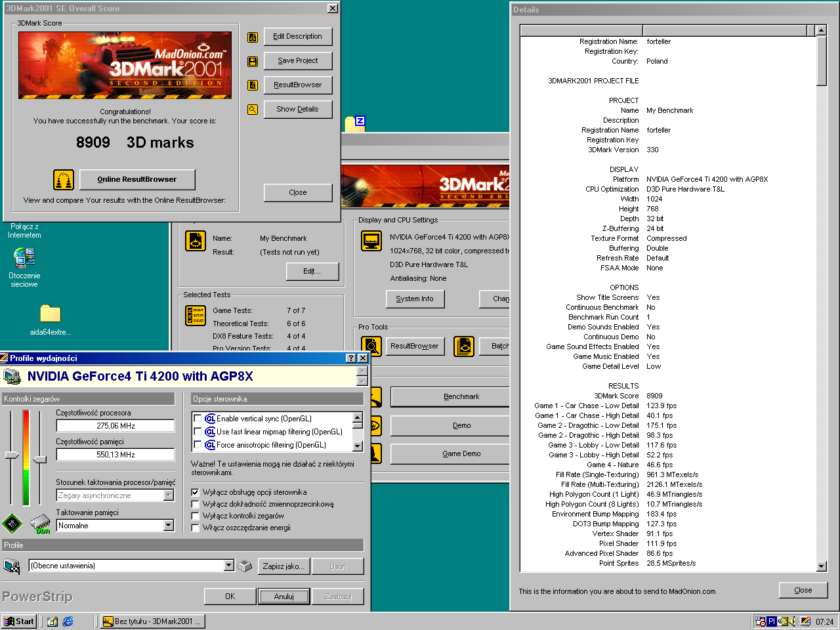Check Wyłącz kontrolki zegarów
Viewport: 840px width, 630px height.
195,516
